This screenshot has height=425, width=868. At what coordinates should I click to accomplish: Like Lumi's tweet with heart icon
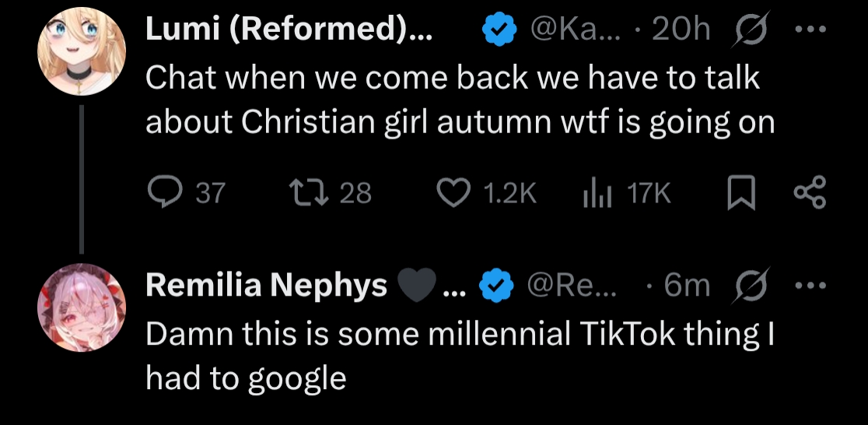tap(453, 193)
